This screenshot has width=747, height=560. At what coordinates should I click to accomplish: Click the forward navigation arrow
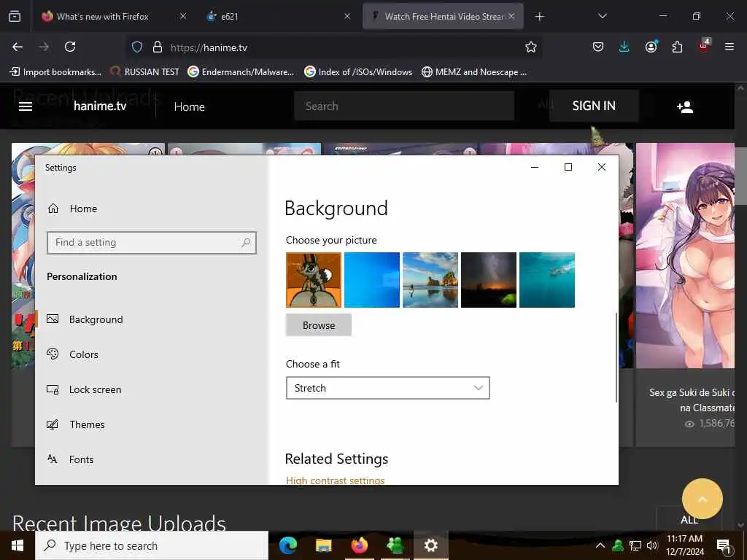pos(44,47)
